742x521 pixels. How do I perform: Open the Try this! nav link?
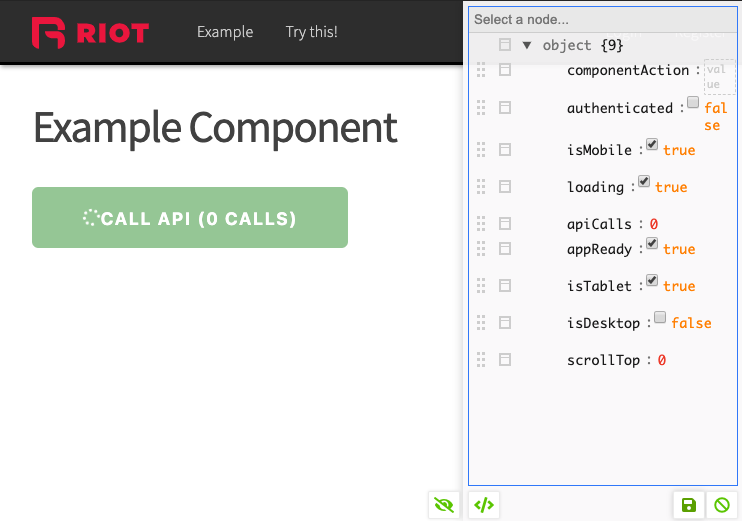311,32
